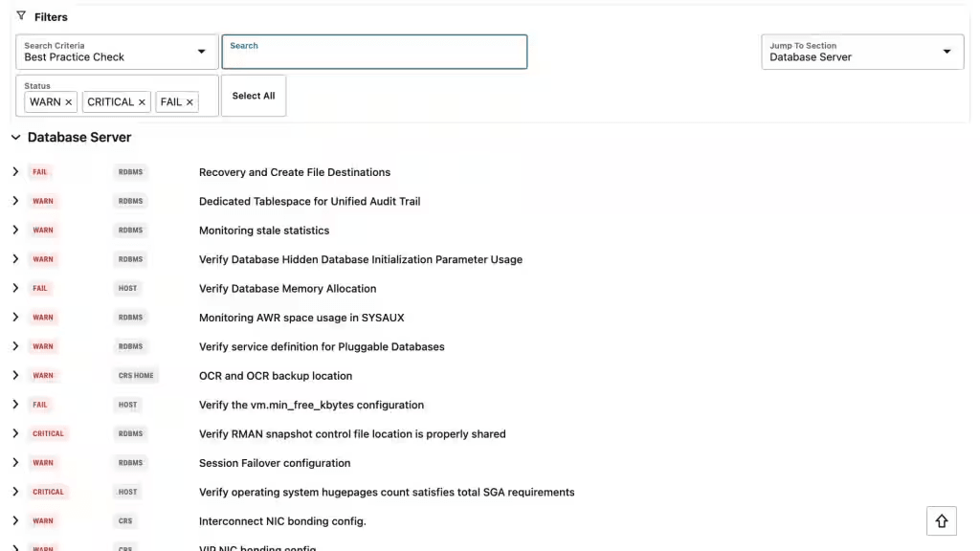Expand vm.min_free_kbytes configuration row

point(15,405)
